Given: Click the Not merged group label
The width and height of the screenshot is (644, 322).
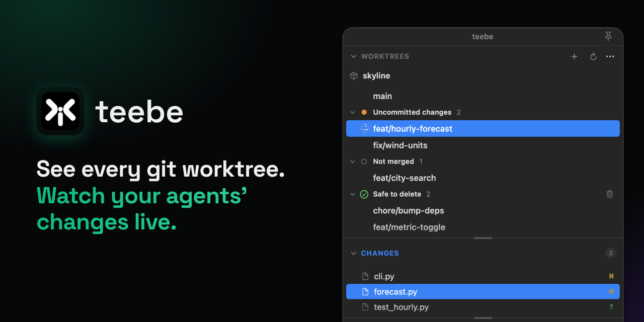Looking at the screenshot, I should pos(393,162).
